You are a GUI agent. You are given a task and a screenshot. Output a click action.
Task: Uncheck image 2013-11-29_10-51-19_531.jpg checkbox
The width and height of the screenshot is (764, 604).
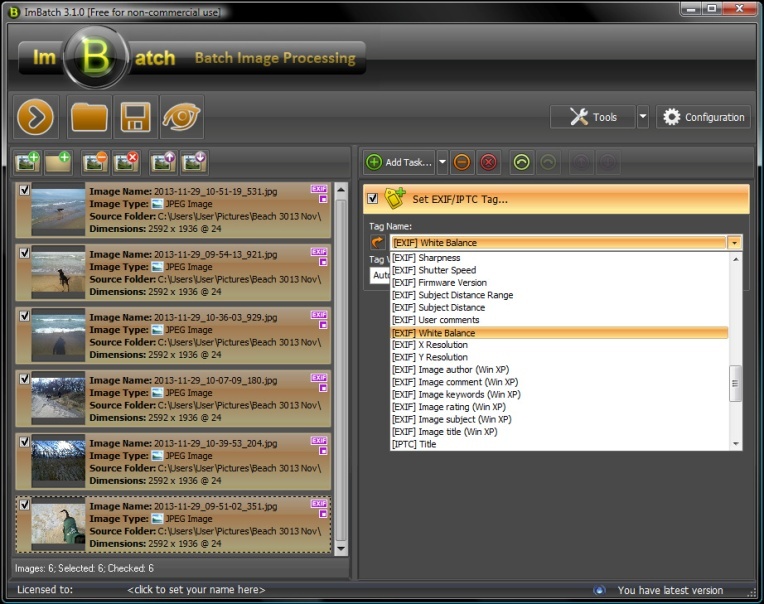pyautogui.click(x=25, y=189)
